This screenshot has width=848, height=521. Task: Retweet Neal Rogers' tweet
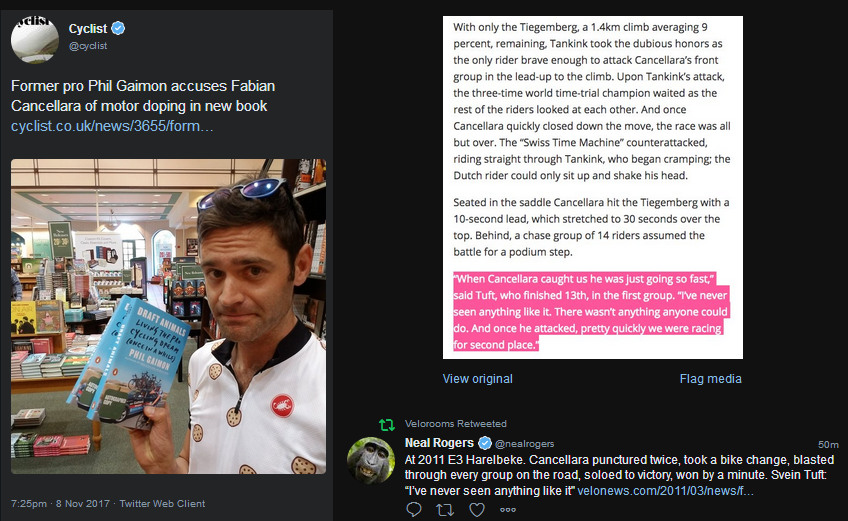(446, 510)
